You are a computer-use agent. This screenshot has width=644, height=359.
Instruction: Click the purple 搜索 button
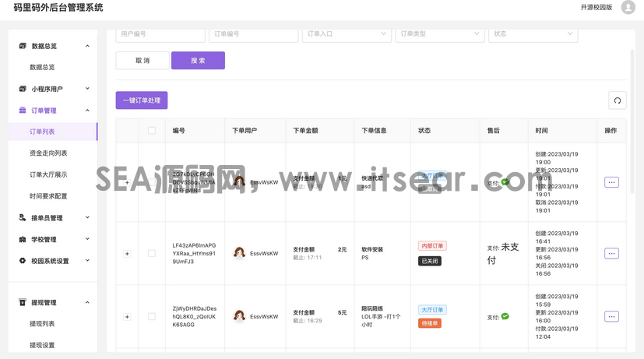[198, 61]
